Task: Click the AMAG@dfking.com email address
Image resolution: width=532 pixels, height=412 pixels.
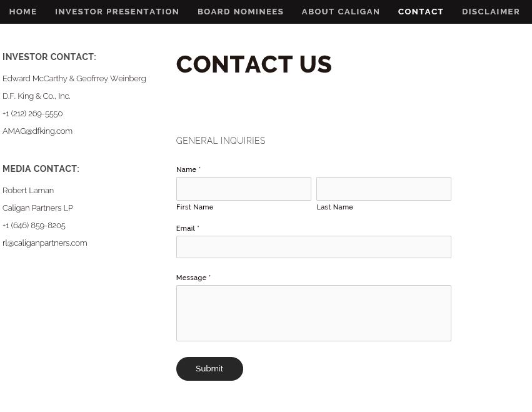Action: pos(38,131)
